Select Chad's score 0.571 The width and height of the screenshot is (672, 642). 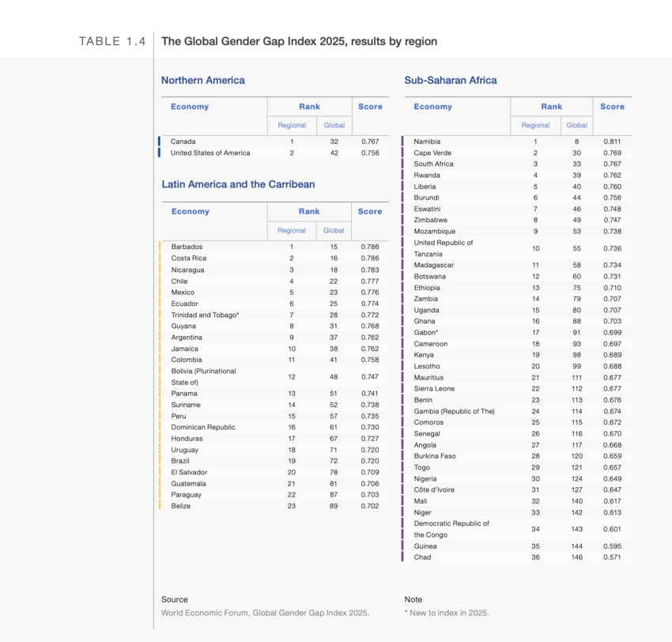pyautogui.click(x=612, y=557)
